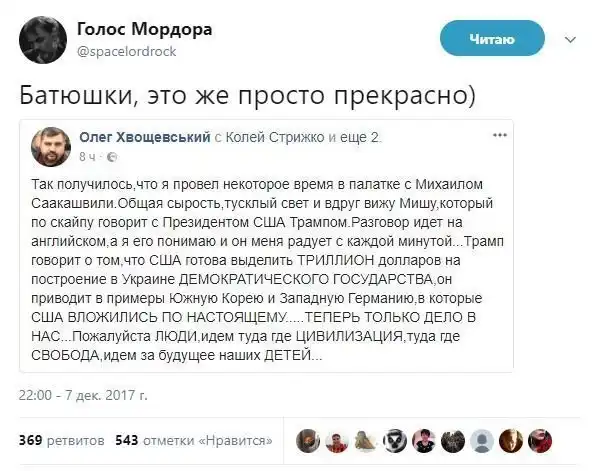This screenshot has height=471, width=609.
Task: Click the first liker avatar in the row
Action: click(x=310, y=440)
